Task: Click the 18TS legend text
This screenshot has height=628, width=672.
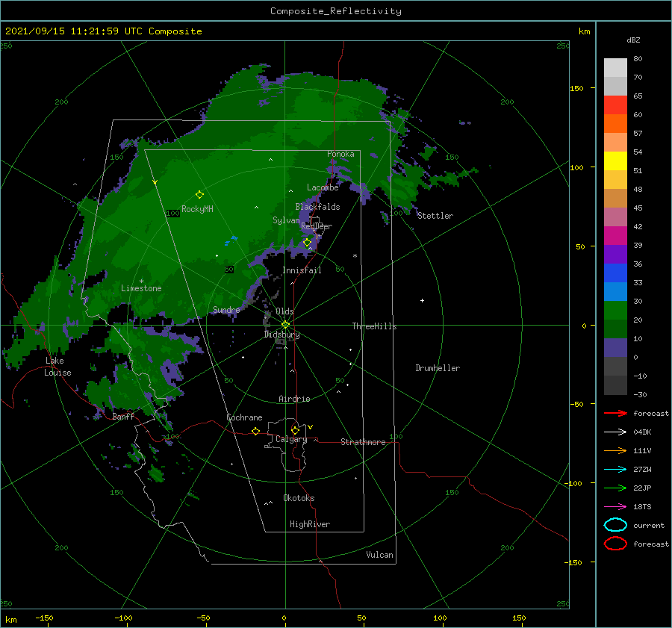Action: pyautogui.click(x=642, y=507)
